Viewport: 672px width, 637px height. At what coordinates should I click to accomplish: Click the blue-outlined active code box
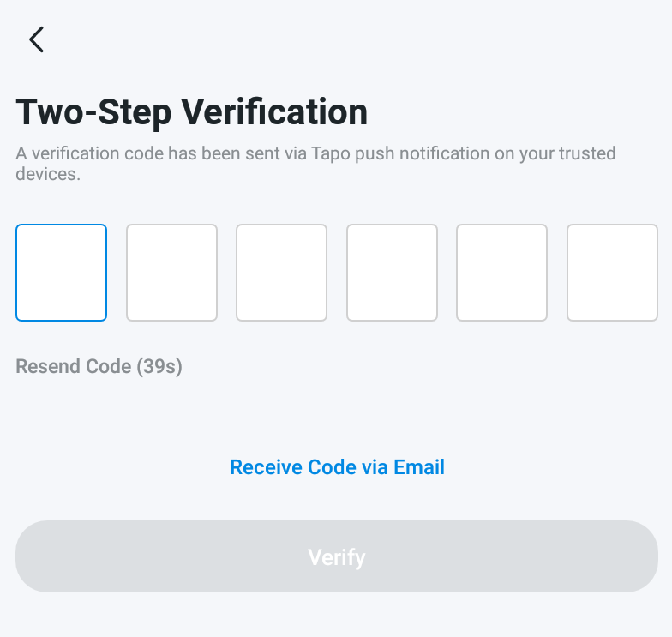coord(61,273)
